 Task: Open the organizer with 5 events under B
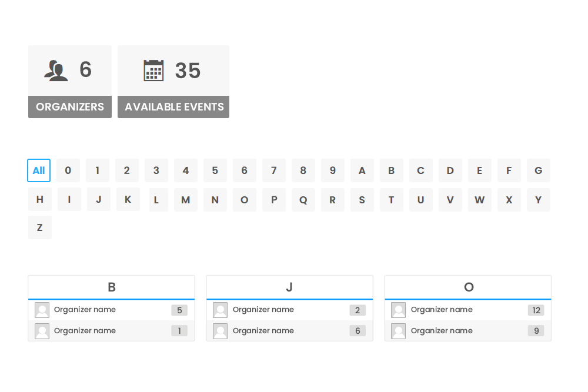tap(85, 310)
